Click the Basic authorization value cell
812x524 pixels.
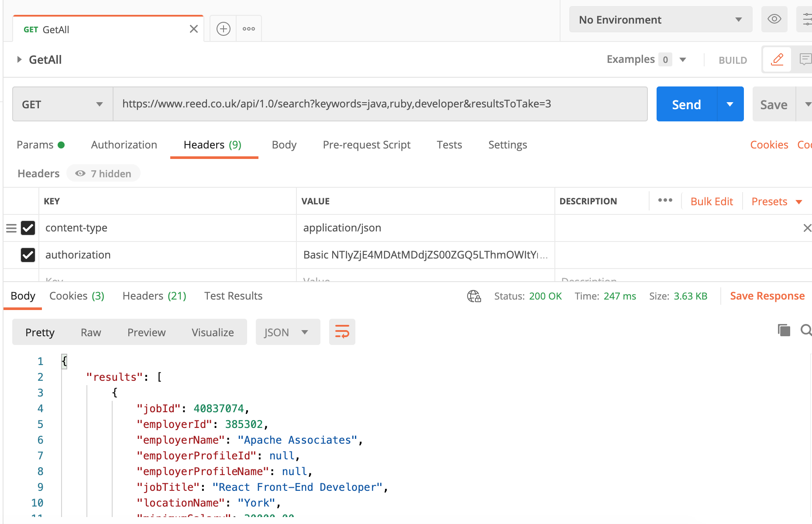(x=426, y=255)
